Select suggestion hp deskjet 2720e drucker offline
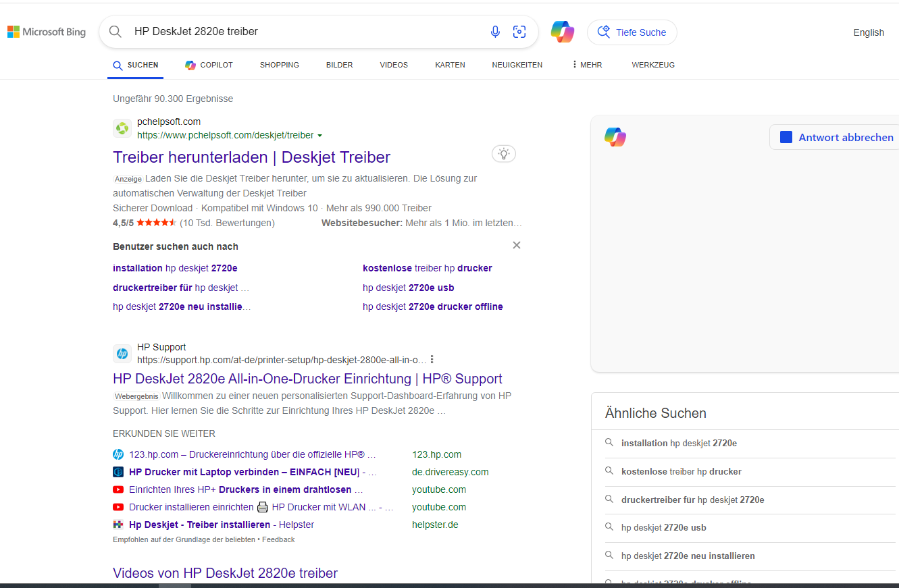Viewport: 899px width, 588px height. [433, 306]
